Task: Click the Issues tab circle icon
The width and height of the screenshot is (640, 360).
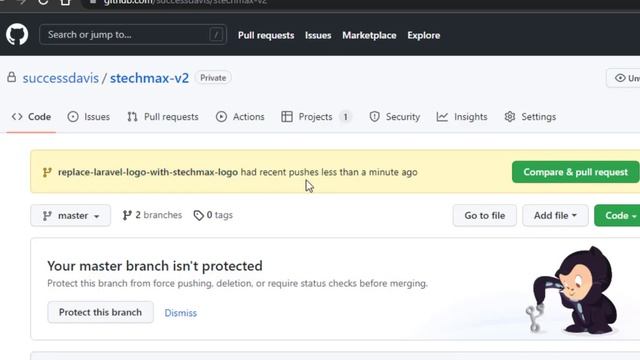Action: (73, 117)
